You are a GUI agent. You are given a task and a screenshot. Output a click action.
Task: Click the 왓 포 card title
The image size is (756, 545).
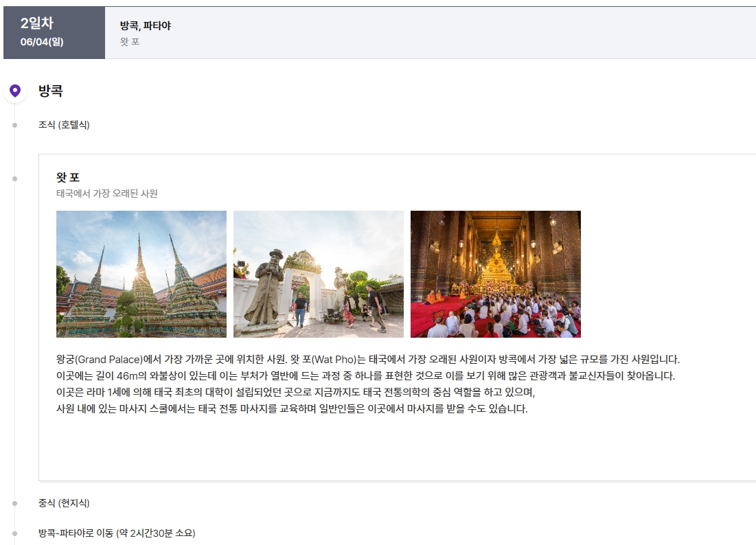click(68, 177)
